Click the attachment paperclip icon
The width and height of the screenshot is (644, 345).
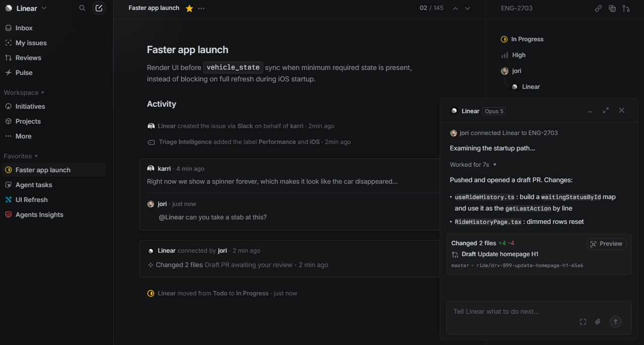[598, 322]
